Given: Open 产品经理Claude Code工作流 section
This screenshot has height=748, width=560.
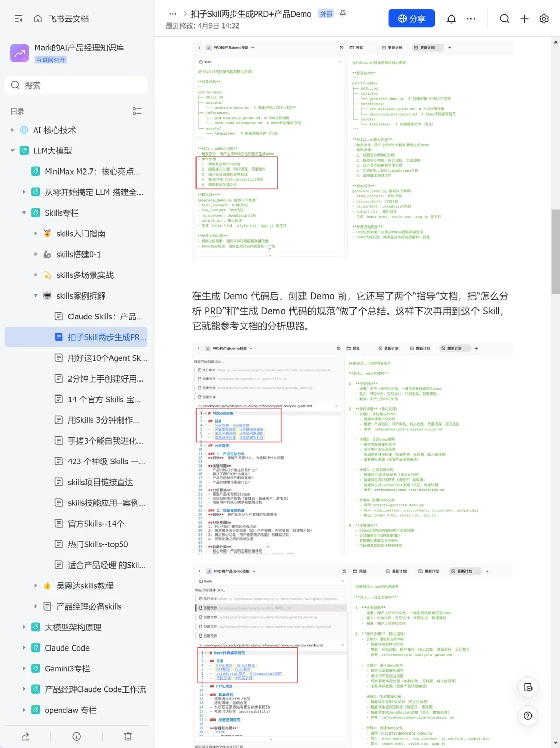Looking at the screenshot, I should pos(95,689).
